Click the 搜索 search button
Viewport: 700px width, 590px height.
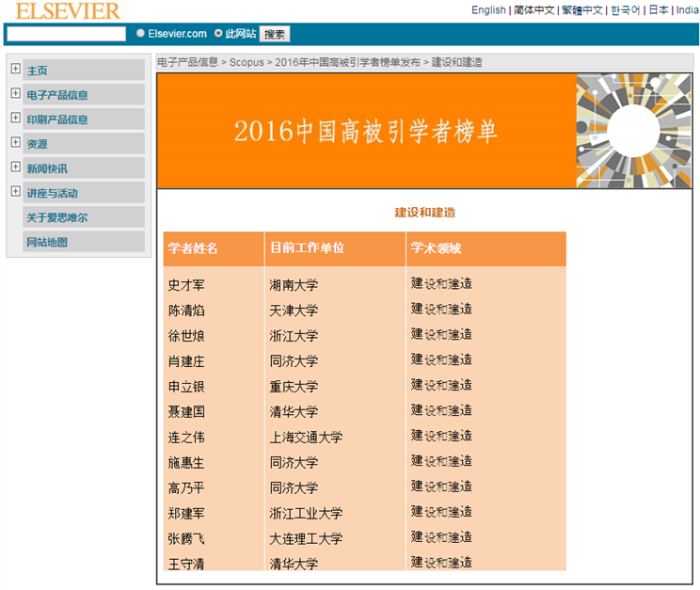point(275,34)
